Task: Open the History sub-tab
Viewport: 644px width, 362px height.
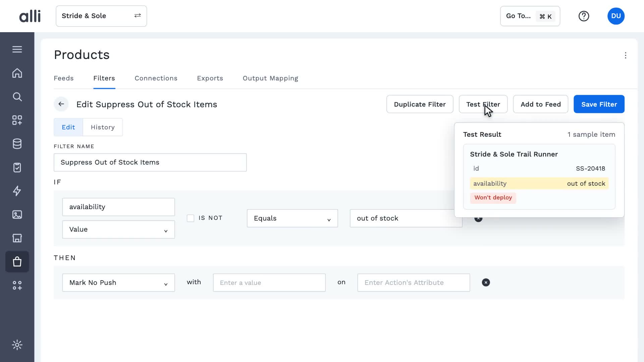Action: (103, 127)
